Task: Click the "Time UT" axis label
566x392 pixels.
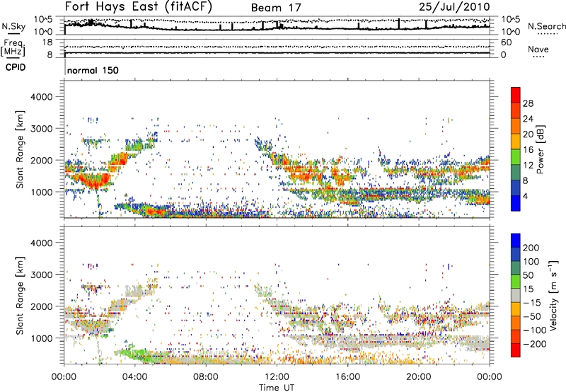Action: (277, 388)
